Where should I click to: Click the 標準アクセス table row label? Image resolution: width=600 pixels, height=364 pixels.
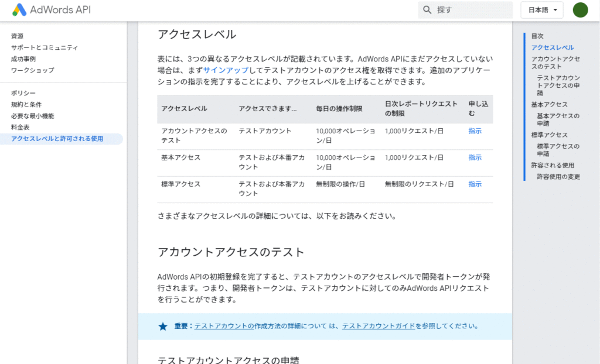tap(180, 184)
